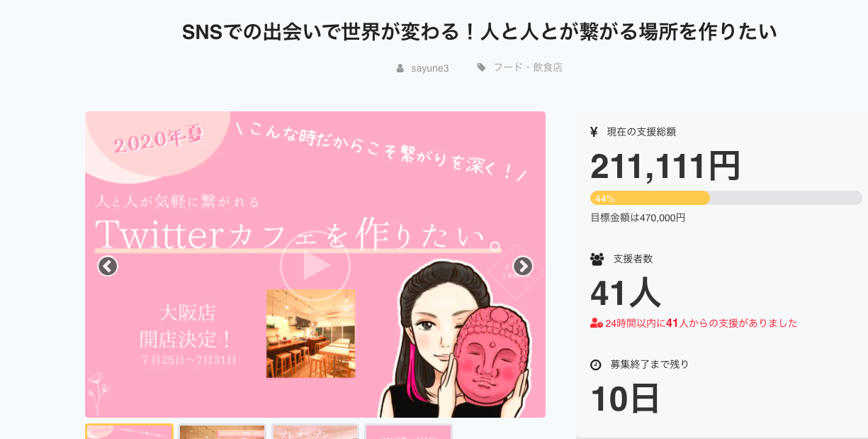Click the cafe interior photo in banner
868x439 pixels.
coord(310,333)
